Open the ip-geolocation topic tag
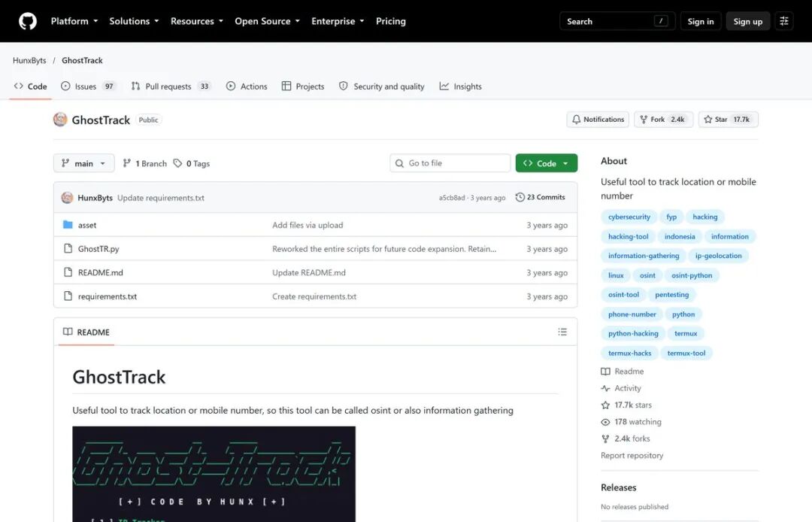Image resolution: width=812 pixels, height=522 pixels. point(718,256)
